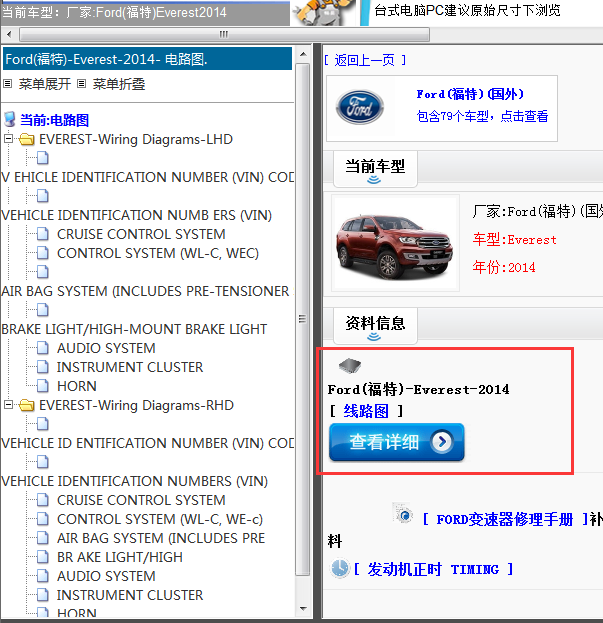603x623 pixels.
Task: Click the LHD wiring diagrams folder icon
Action: (x=27, y=139)
